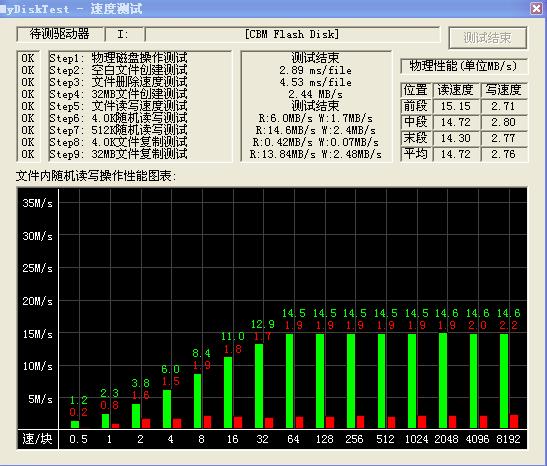Click the [CBM Flash Disk] drive name field
Image resolution: width=547 pixels, height=466 pixels.
coord(292,34)
